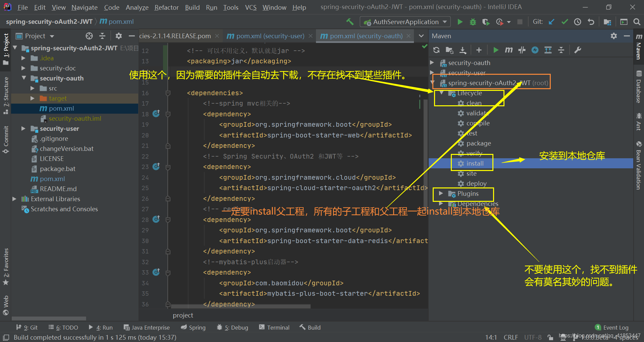This screenshot has height=342, width=644.
Task: Open AuthServerApplication run configuration dropdown
Action: [x=406, y=22]
